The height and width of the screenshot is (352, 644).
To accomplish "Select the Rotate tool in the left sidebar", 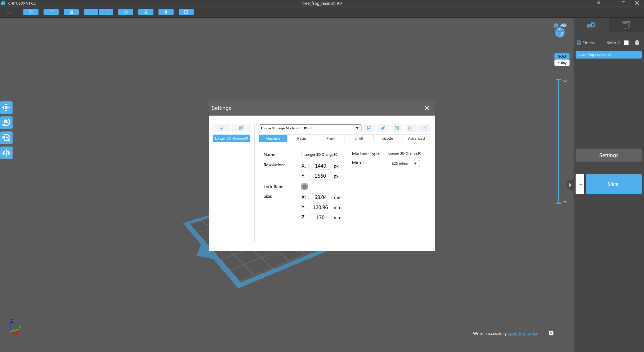I will point(6,123).
